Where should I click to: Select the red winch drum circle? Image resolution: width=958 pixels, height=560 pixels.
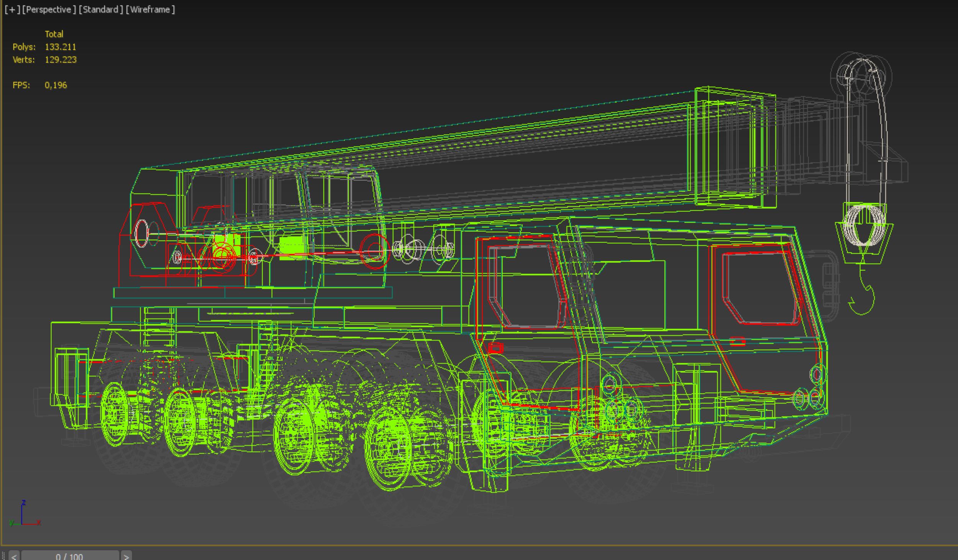pyautogui.click(x=374, y=251)
